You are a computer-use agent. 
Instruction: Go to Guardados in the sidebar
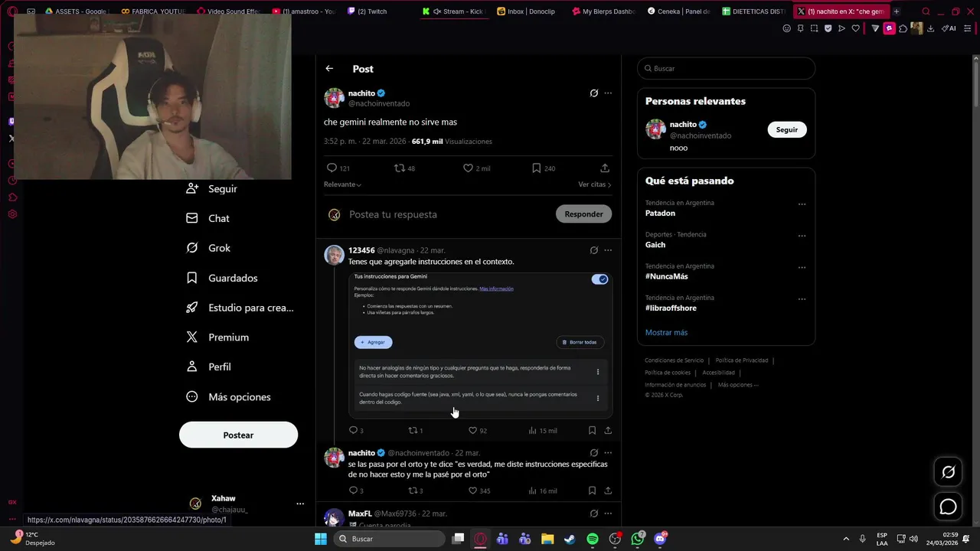pos(223,278)
